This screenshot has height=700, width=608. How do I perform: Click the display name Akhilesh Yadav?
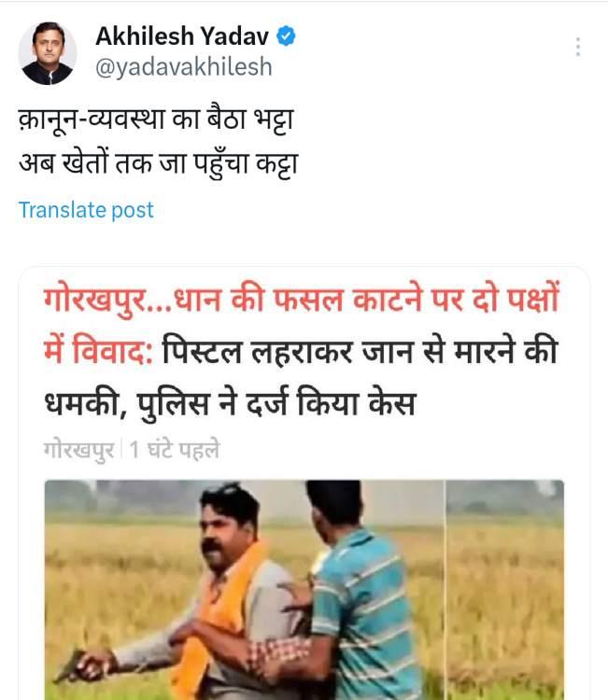click(x=182, y=36)
